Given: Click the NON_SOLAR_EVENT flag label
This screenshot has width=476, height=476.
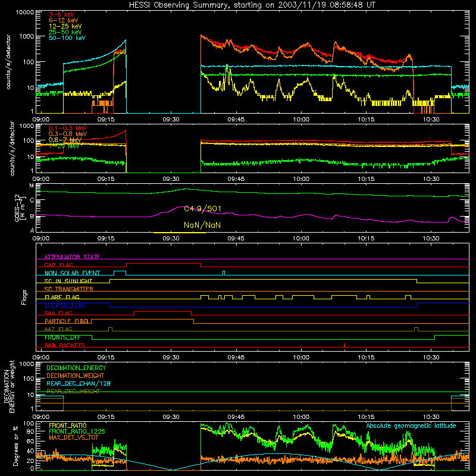Looking at the screenshot, I should (x=72, y=273).
